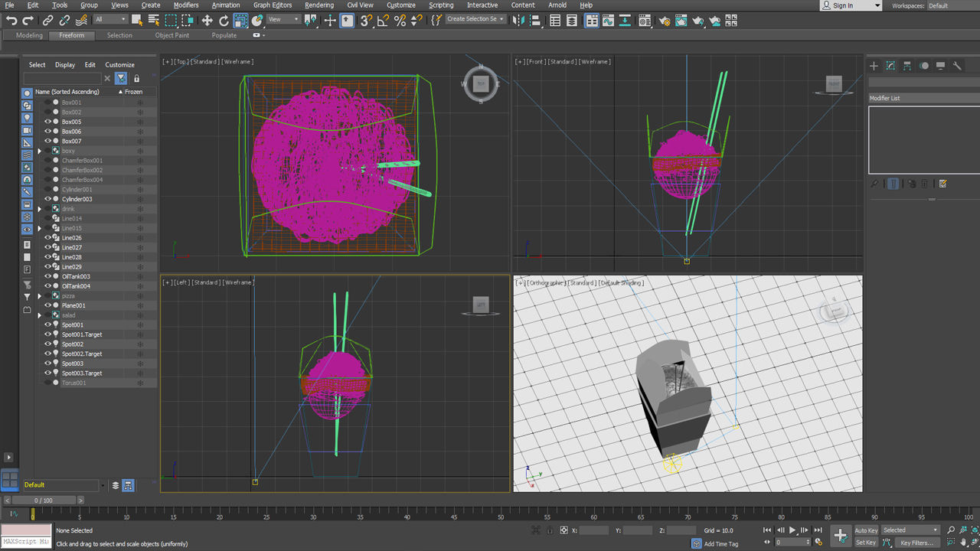Viewport: 980px width, 551px height.
Task: Expand the salad group node
Action: click(x=39, y=315)
